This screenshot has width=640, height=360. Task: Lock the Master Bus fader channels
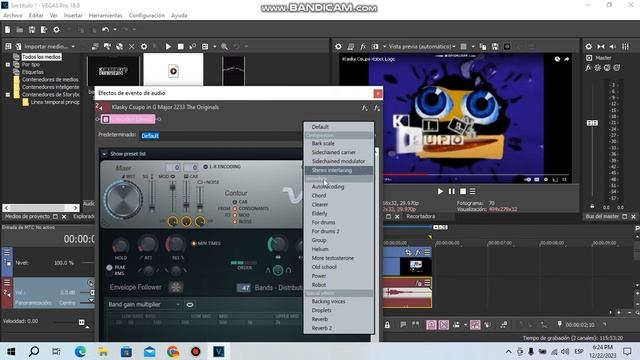592,207
